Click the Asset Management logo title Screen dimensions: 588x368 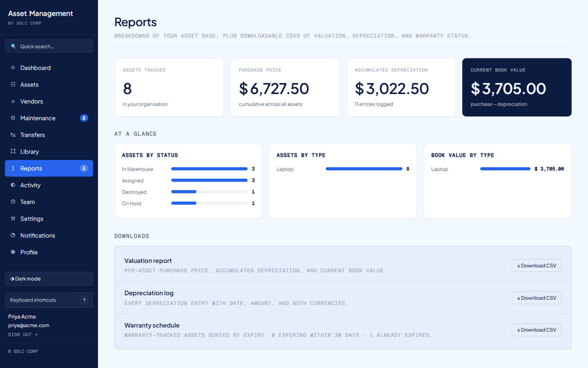[x=40, y=13]
